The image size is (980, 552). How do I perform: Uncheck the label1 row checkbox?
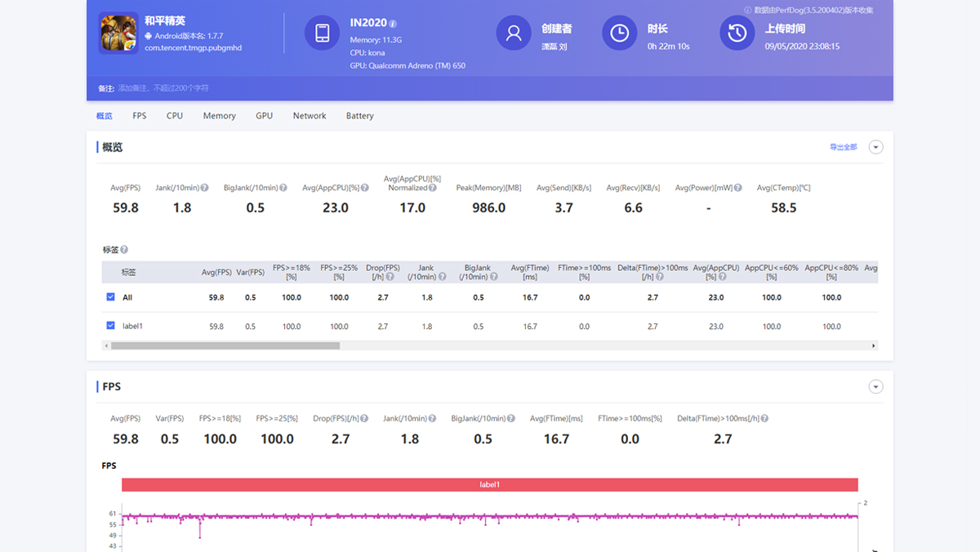[110, 326]
